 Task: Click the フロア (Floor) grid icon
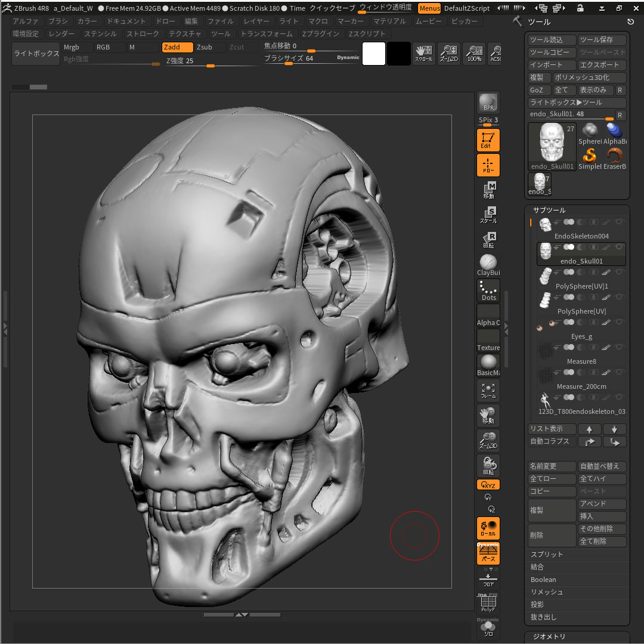click(x=488, y=580)
